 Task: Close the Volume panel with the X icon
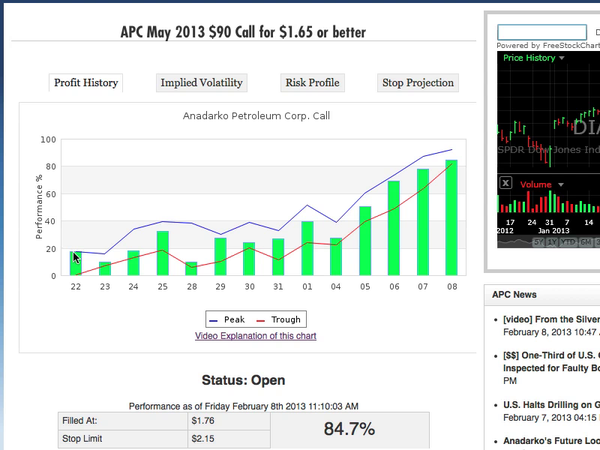click(x=505, y=183)
